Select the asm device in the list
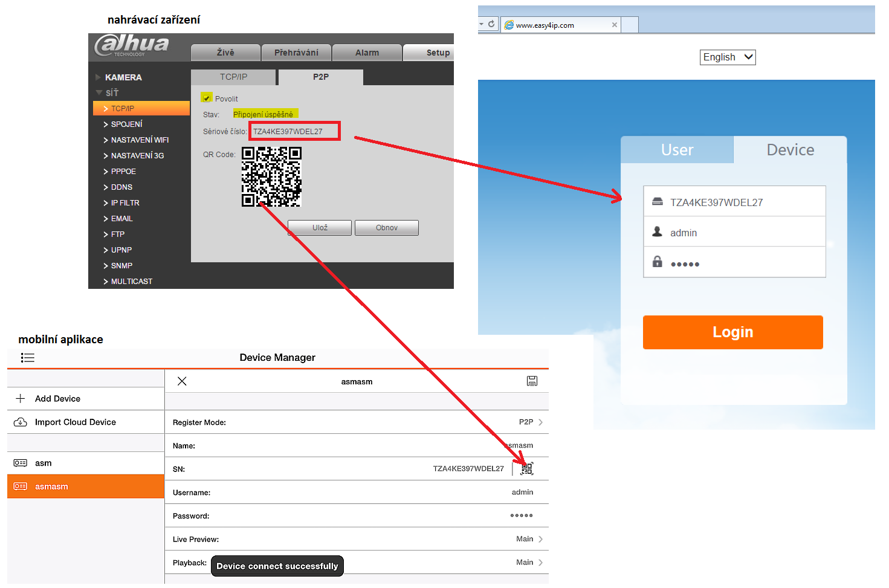 pos(86,463)
